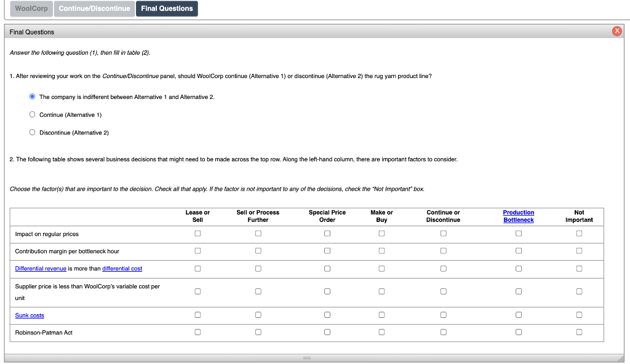Select "Continue (Alternative 1)" option

[32, 114]
